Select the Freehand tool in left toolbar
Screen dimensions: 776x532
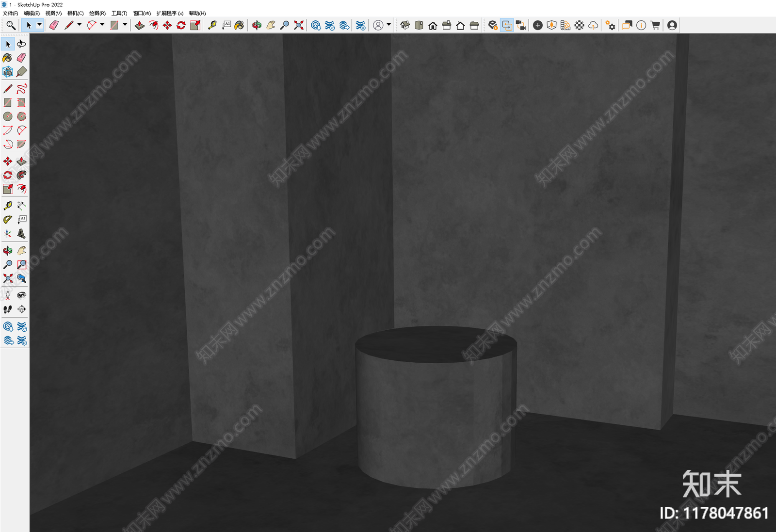[x=21, y=89]
